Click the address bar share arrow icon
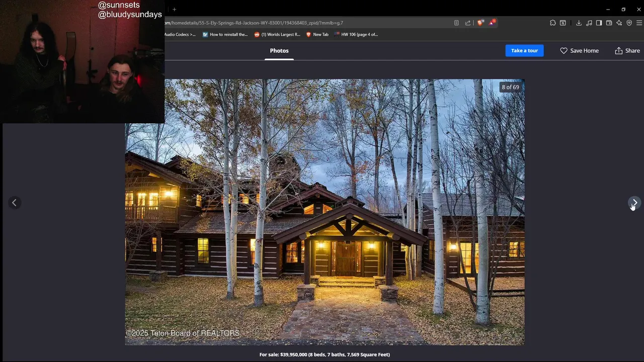Screen dimensions: 644x362 [468, 23]
